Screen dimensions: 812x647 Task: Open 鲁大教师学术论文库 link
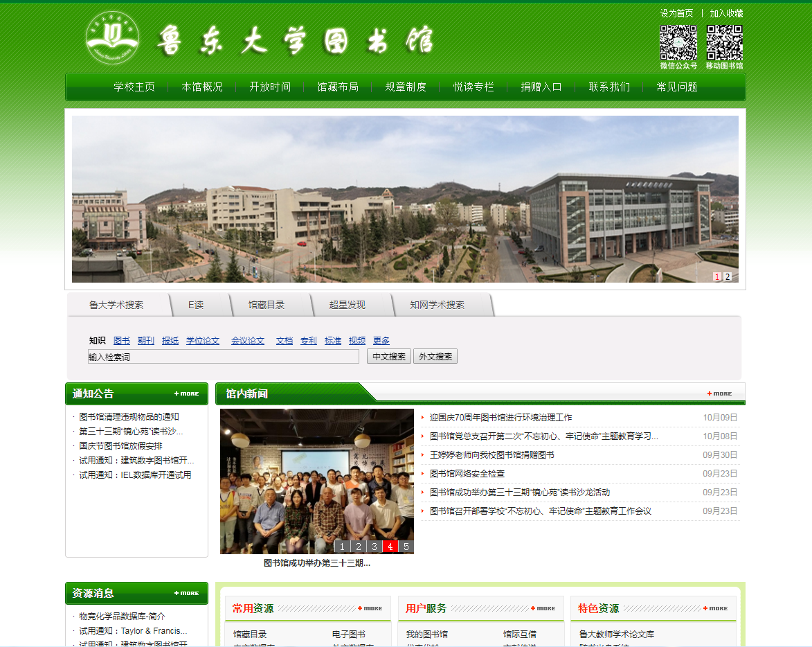(x=617, y=635)
